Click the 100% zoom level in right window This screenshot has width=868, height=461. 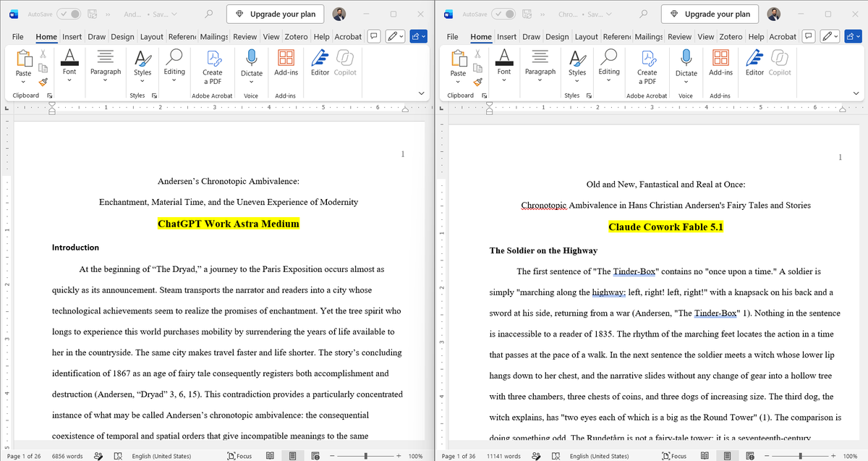click(x=851, y=456)
